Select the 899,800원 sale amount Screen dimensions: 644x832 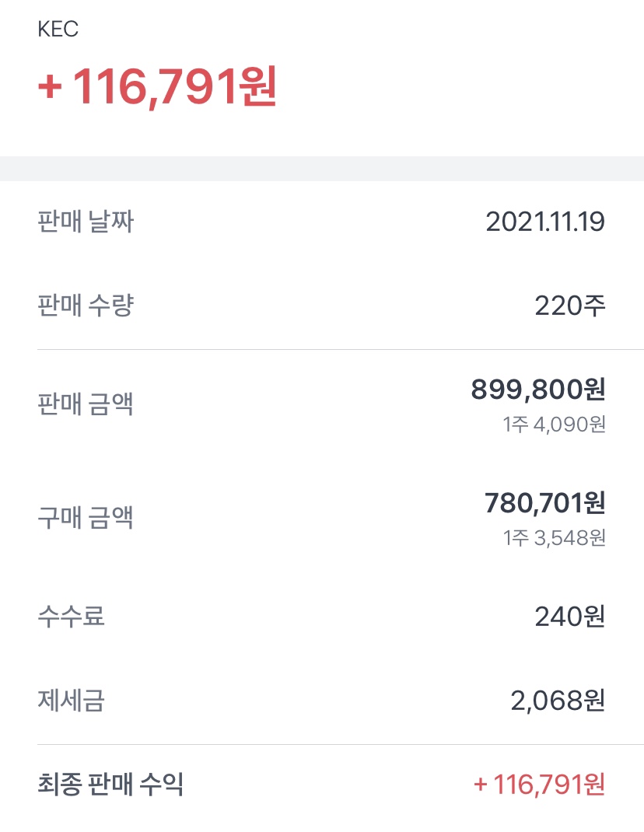tap(537, 390)
